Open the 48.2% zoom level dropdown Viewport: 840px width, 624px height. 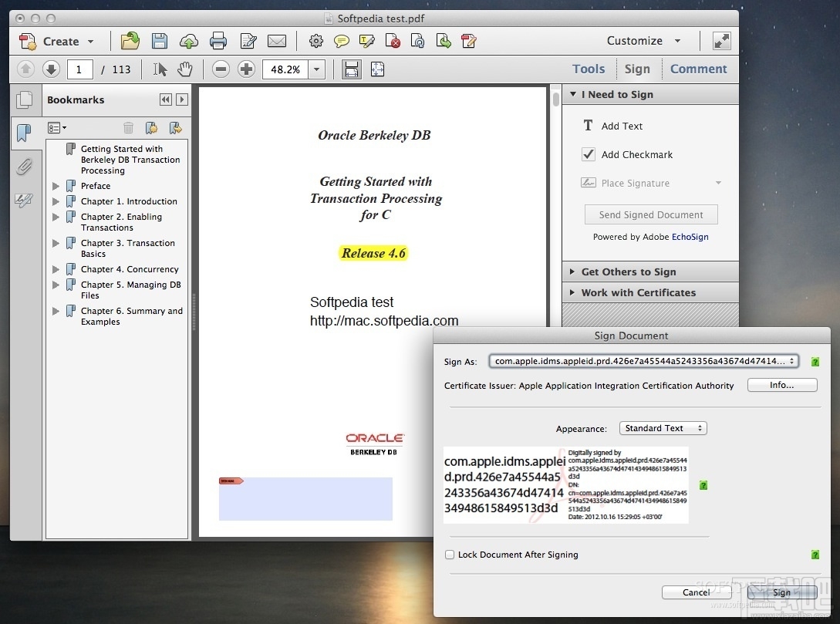click(x=315, y=69)
